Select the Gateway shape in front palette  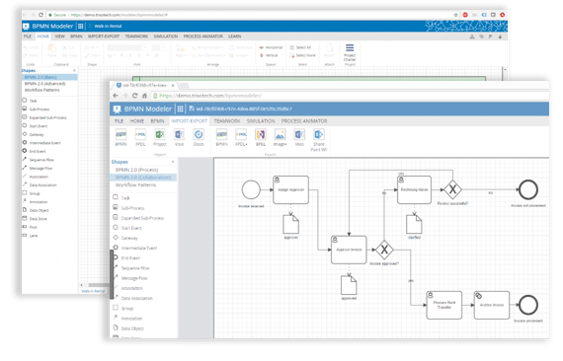click(126, 238)
